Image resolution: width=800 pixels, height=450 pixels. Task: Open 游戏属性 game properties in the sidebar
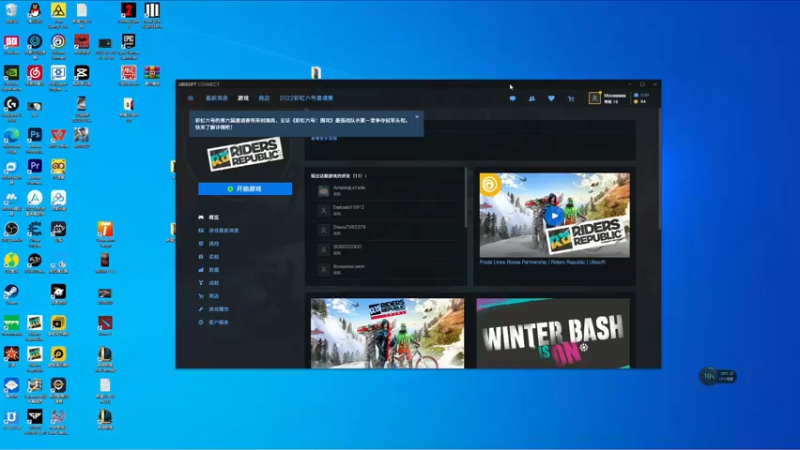[218, 309]
